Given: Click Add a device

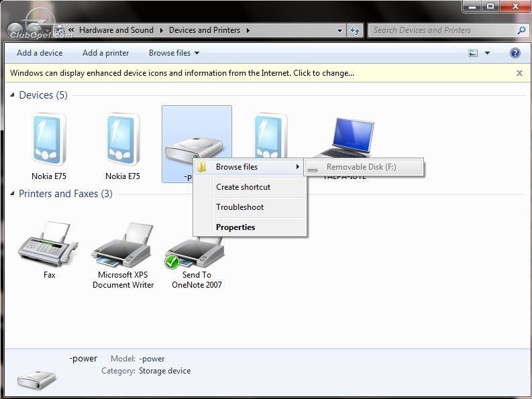Looking at the screenshot, I should (40, 53).
